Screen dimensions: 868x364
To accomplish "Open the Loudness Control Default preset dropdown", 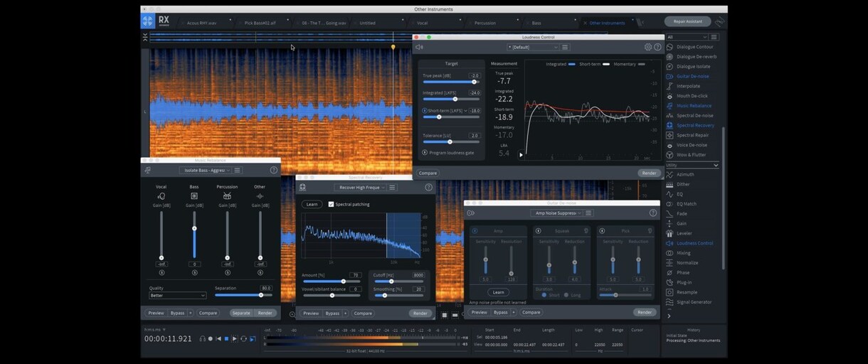I will (533, 47).
